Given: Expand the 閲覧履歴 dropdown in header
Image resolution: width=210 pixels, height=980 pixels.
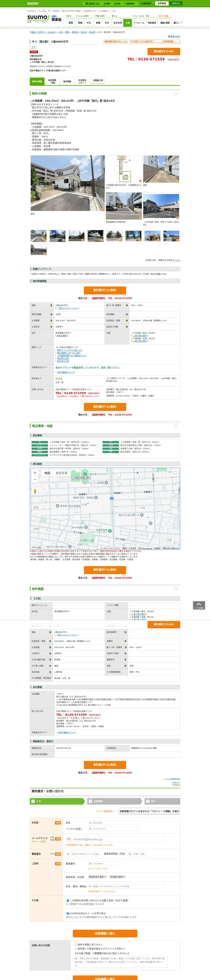Looking at the screenshot, I should click(147, 3).
